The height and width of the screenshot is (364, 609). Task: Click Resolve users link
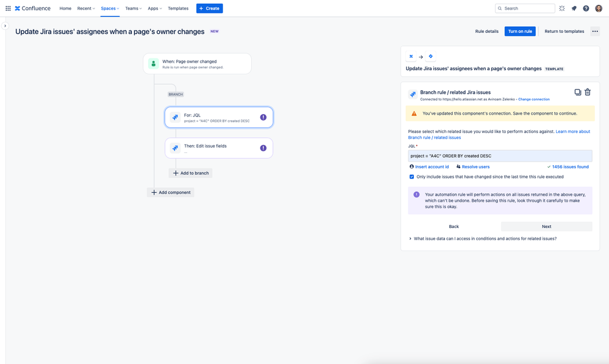coord(472,166)
